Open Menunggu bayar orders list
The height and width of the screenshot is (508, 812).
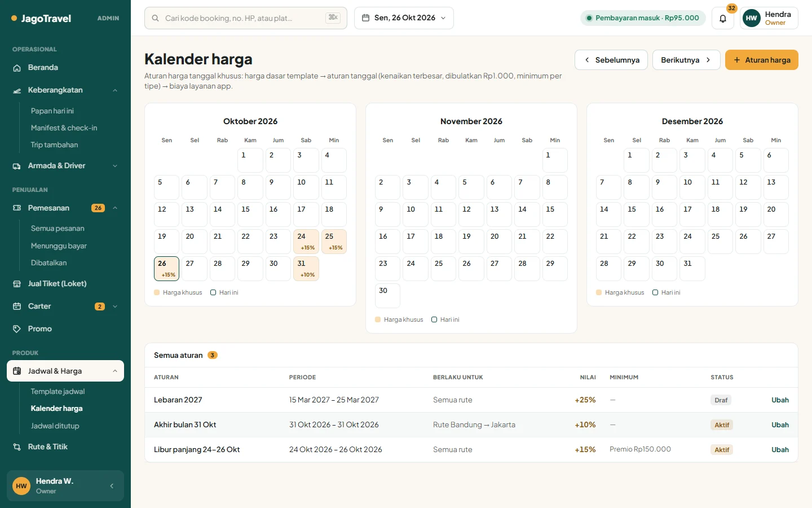[x=59, y=246]
